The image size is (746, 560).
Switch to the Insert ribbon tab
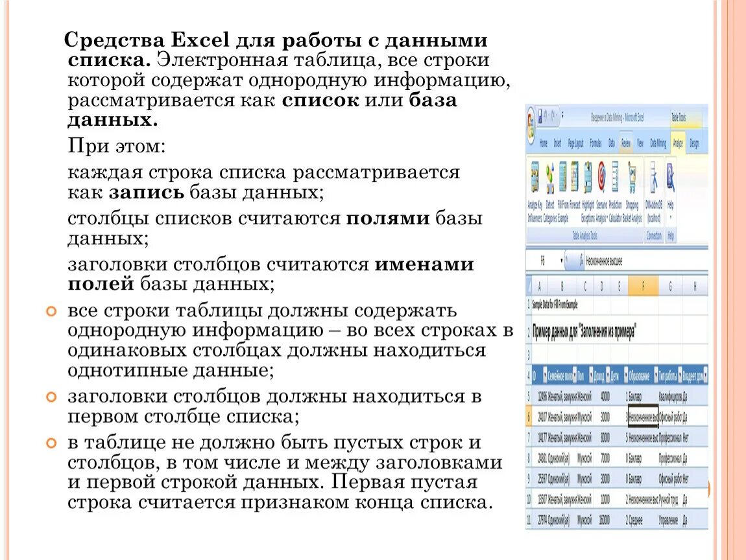click(557, 143)
